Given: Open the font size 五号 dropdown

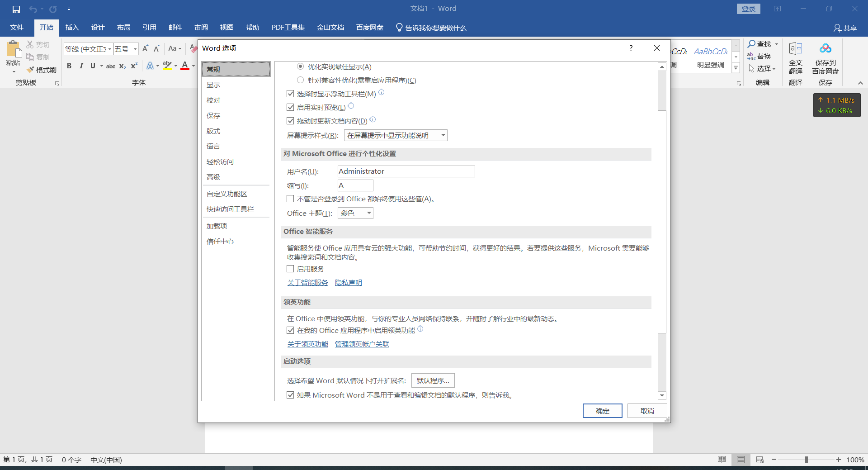Looking at the screenshot, I should coord(135,49).
